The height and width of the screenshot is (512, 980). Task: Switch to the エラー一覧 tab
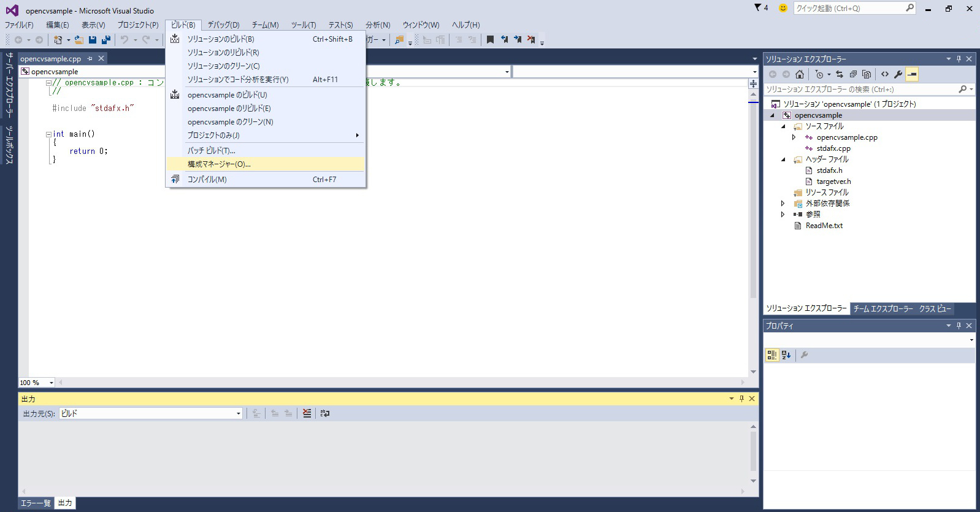[x=36, y=503]
